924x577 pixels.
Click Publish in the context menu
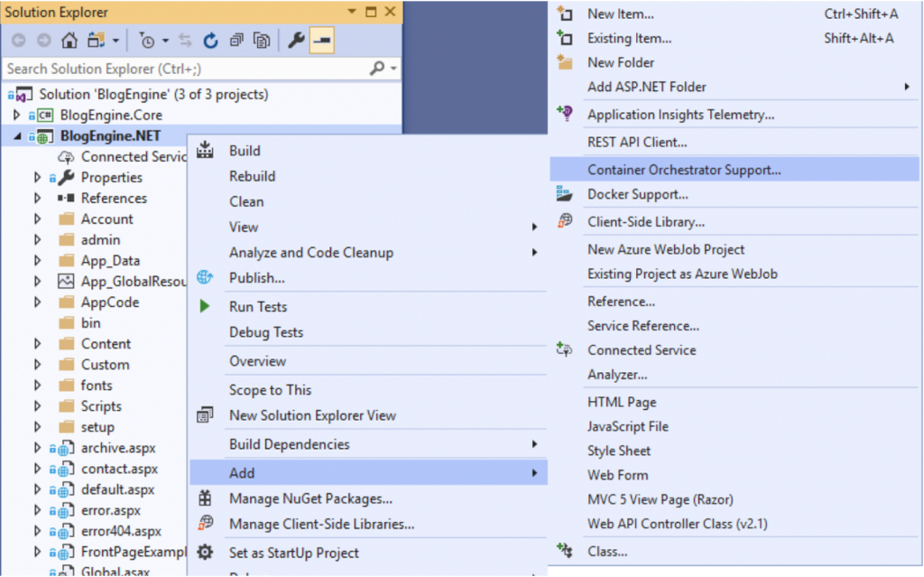[x=256, y=278]
